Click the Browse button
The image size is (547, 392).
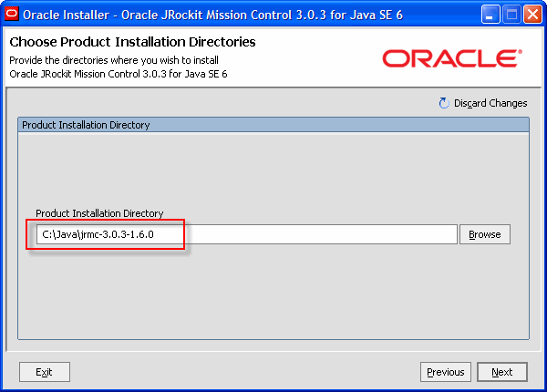tap(485, 234)
